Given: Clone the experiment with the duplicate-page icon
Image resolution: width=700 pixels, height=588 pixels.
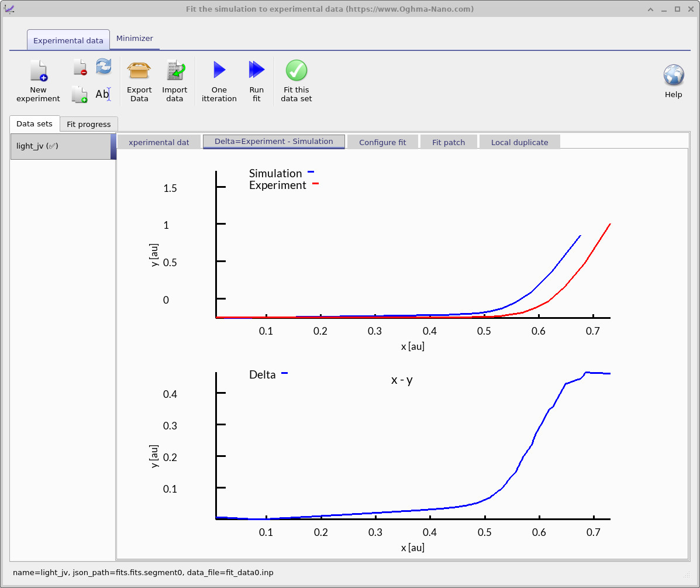Looking at the screenshot, I should point(79,94).
